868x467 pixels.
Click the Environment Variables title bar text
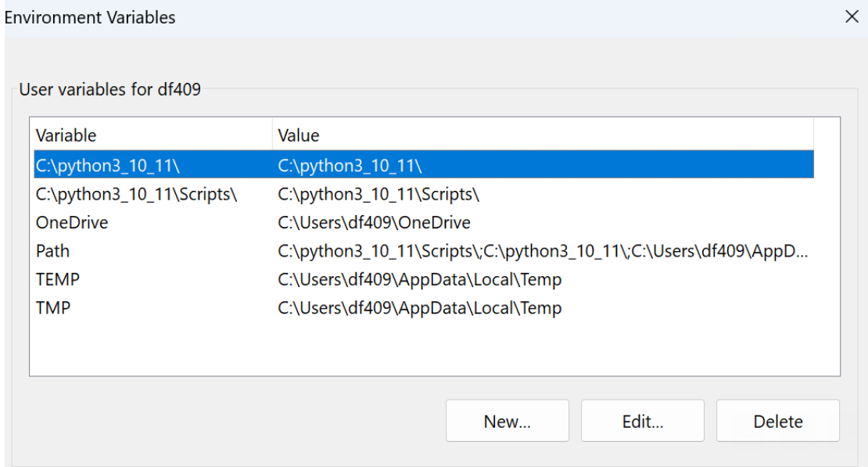[90, 16]
